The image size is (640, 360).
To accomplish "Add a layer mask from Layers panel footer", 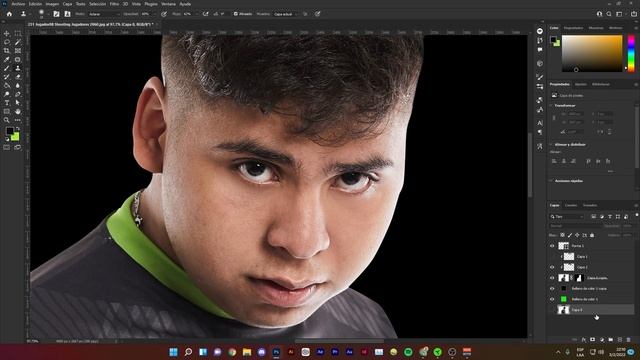I will pos(592,340).
